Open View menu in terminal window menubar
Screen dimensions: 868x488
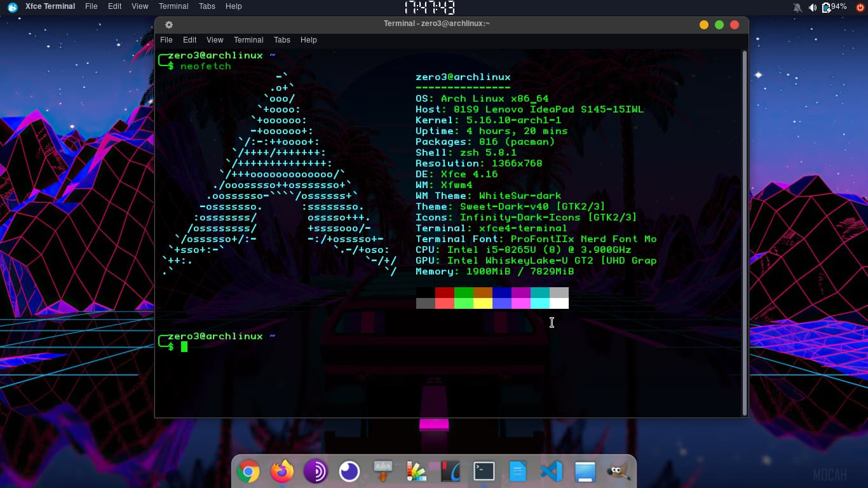[215, 40]
